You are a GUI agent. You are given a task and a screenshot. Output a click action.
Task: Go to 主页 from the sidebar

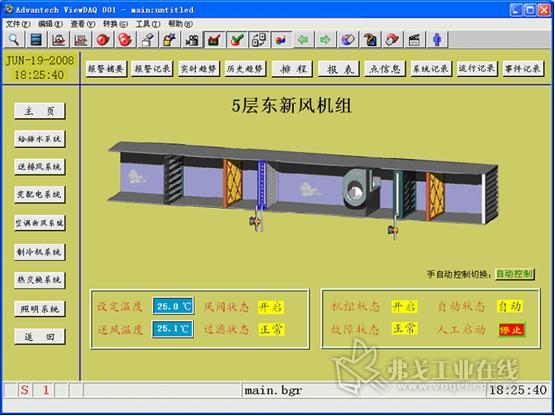(40, 111)
